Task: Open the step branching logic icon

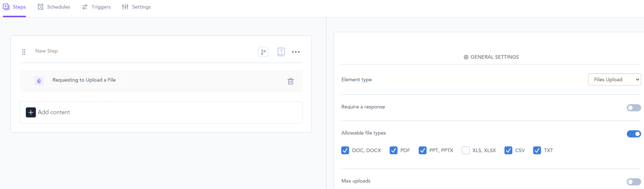Action: click(x=263, y=52)
